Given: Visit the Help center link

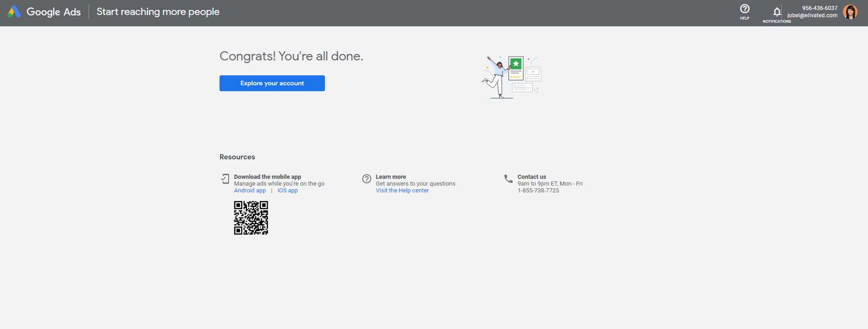Looking at the screenshot, I should click(402, 191).
